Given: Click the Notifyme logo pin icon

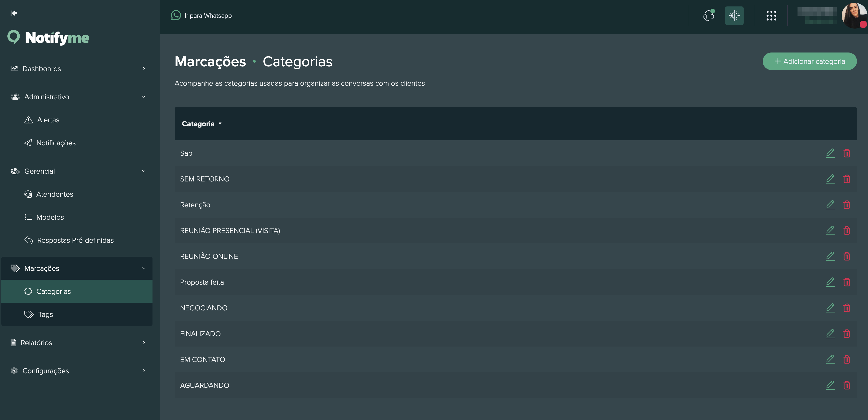Looking at the screenshot, I should pyautogui.click(x=14, y=37).
